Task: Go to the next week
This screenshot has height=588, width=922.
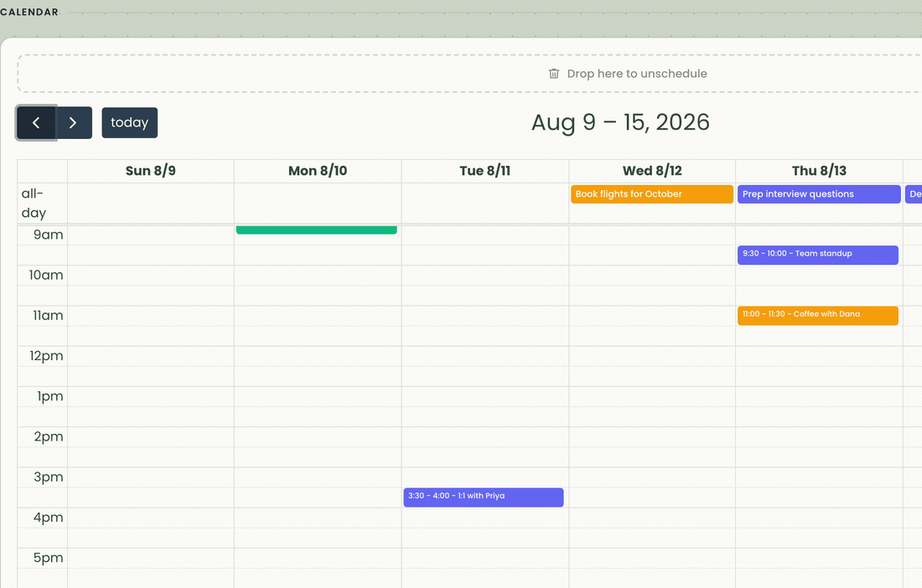Action: pos(74,123)
